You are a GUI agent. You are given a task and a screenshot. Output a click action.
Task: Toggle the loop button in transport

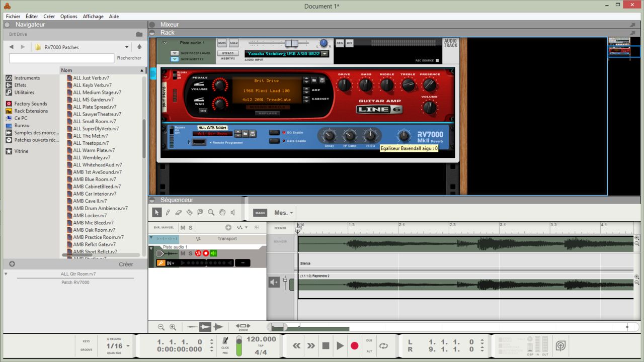[383, 345]
